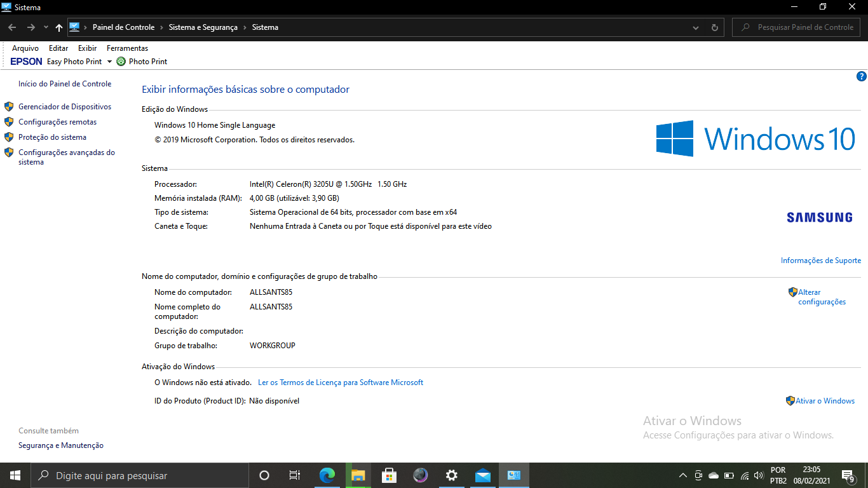Click the EPSON logo in toolbar

click(x=26, y=62)
